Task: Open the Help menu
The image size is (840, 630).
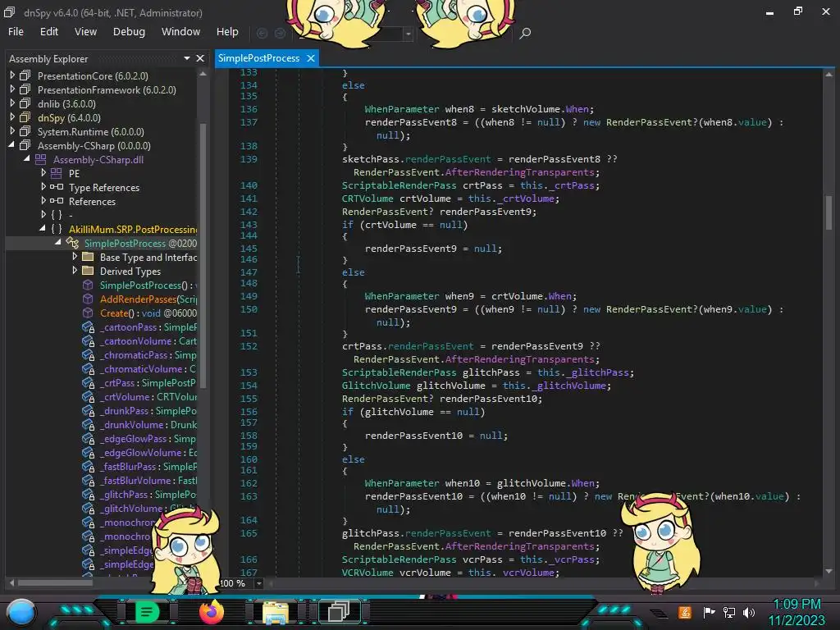Action: [x=227, y=32]
